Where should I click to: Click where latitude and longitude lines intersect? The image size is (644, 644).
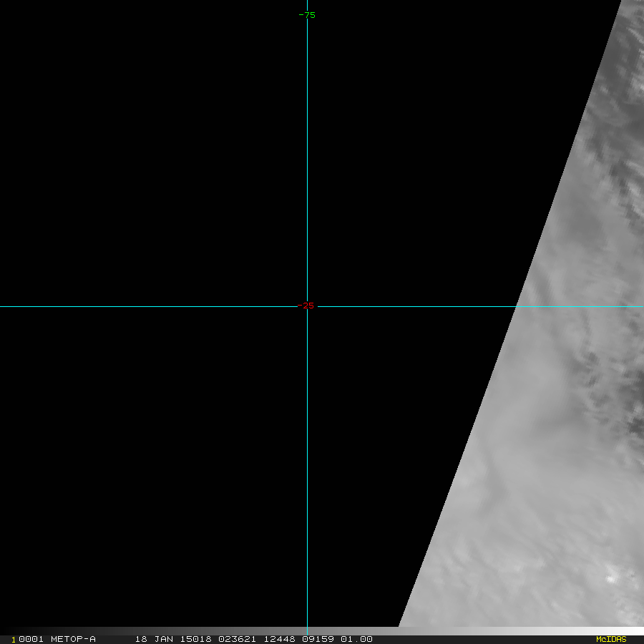pyautogui.click(x=307, y=306)
